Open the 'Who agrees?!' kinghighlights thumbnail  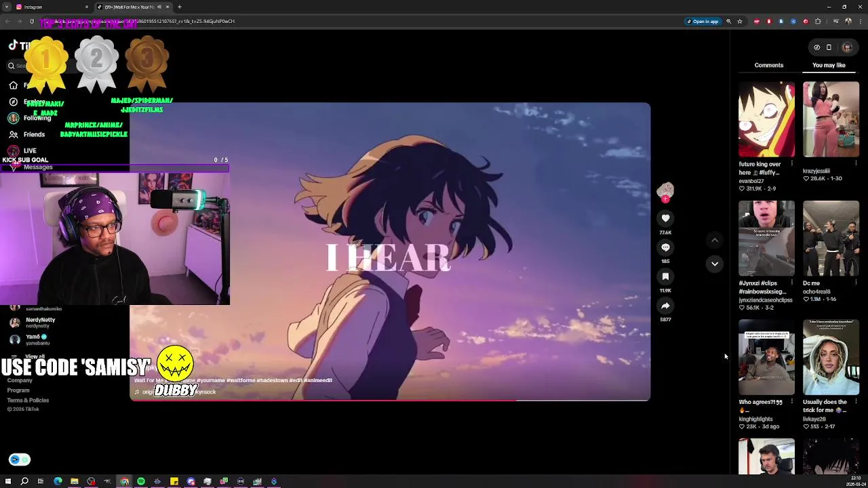tap(766, 357)
